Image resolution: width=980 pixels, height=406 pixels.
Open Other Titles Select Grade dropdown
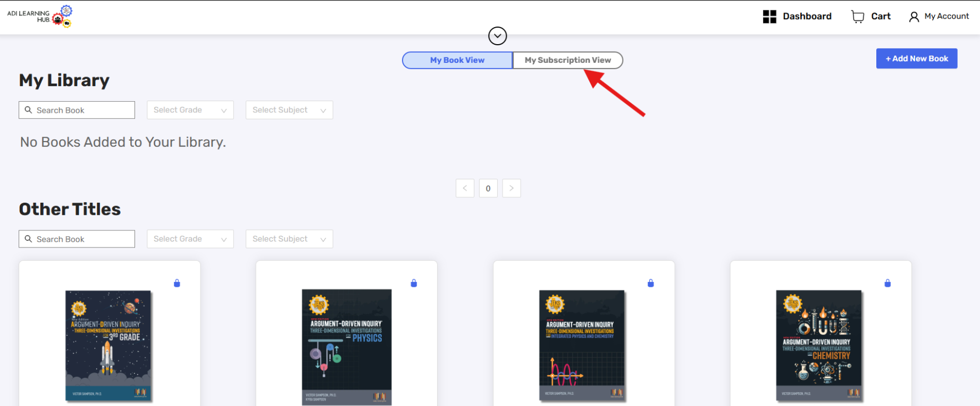tap(190, 239)
